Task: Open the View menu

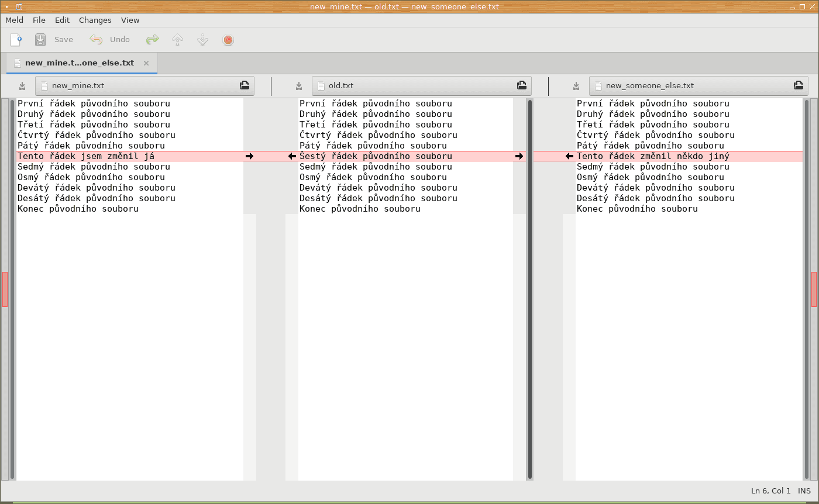Action: pyautogui.click(x=130, y=20)
